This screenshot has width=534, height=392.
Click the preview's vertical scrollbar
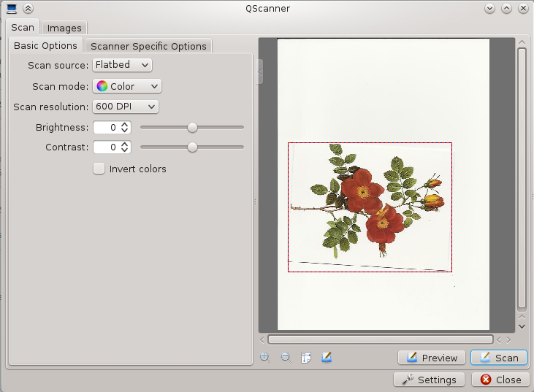tap(522, 179)
